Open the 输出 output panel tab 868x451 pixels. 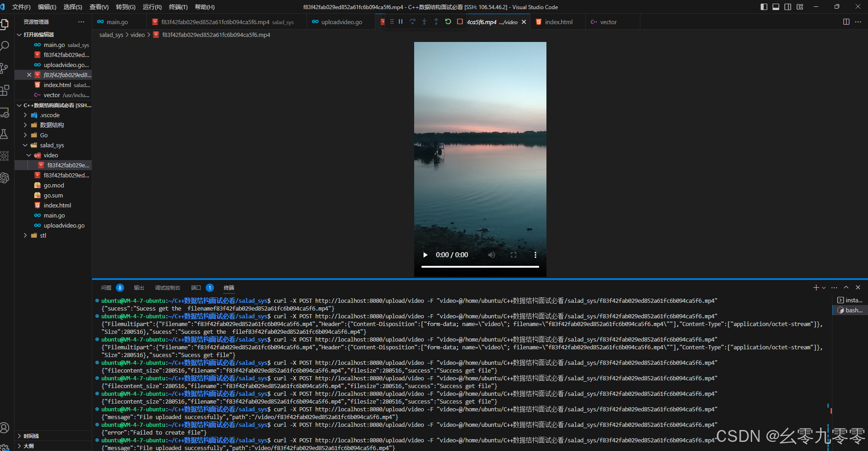pos(139,288)
